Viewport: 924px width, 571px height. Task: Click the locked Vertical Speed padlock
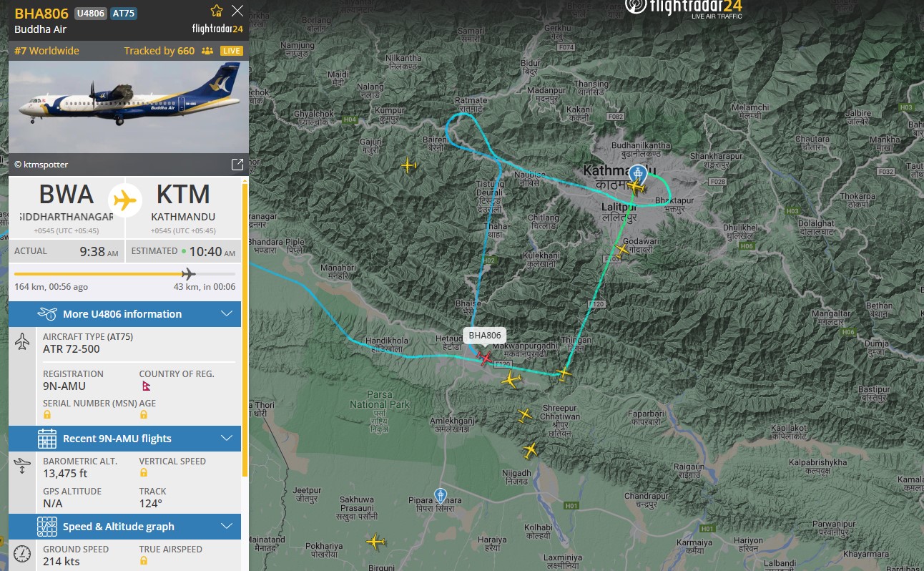[x=144, y=473]
